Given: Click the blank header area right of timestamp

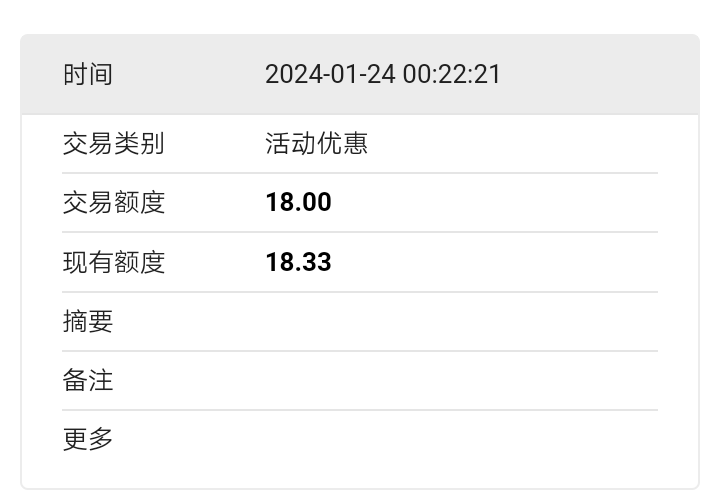Looking at the screenshot, I should 599,74.
